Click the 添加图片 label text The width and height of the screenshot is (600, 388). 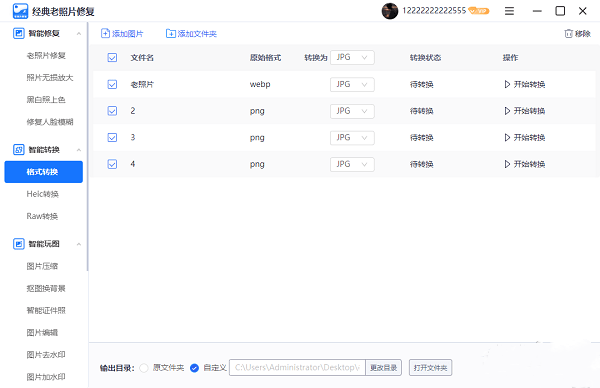coord(128,34)
